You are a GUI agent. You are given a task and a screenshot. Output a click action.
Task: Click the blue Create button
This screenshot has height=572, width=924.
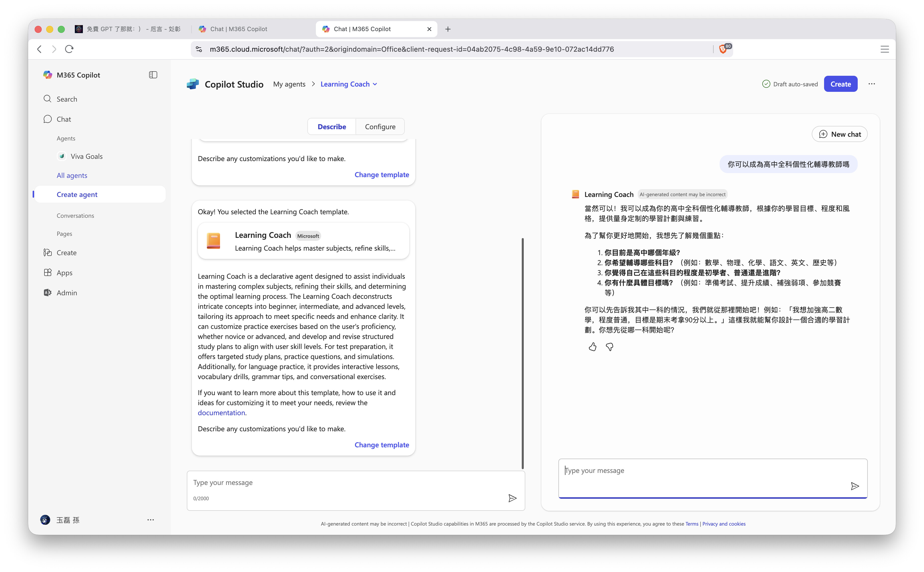pos(840,84)
